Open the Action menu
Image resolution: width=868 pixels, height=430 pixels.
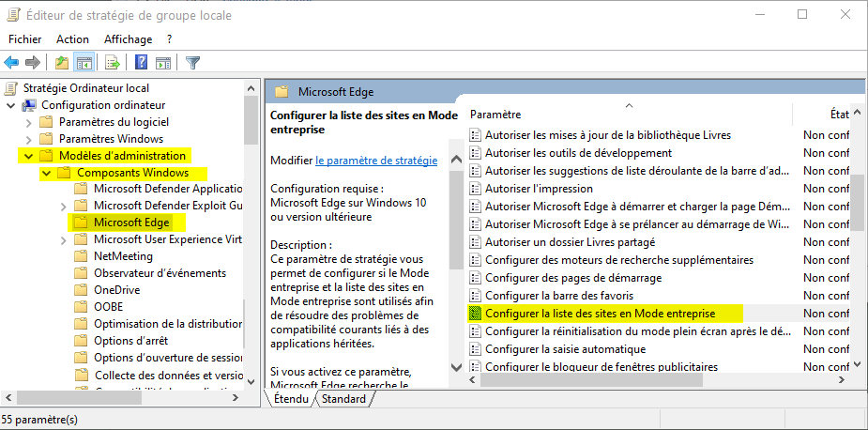coord(72,38)
